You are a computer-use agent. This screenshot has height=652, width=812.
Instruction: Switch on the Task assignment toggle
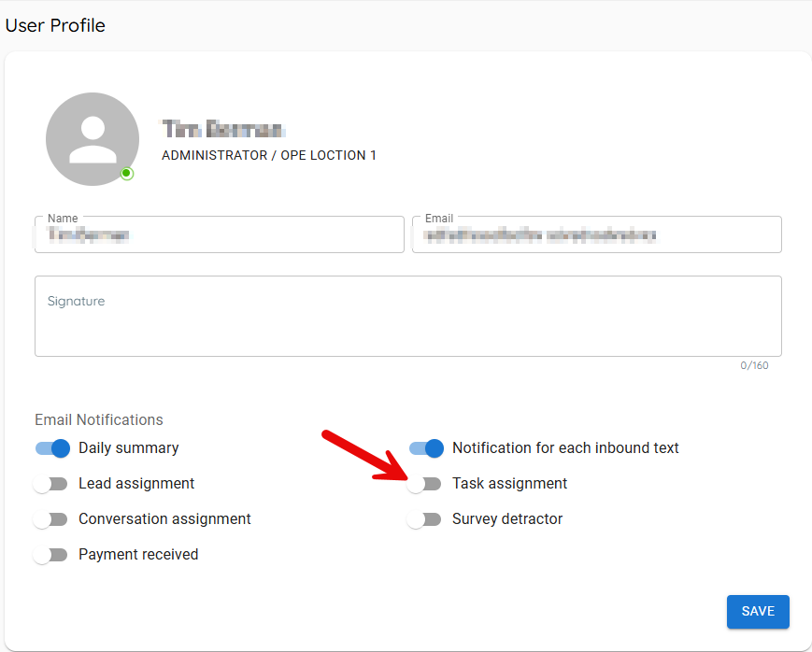425,484
